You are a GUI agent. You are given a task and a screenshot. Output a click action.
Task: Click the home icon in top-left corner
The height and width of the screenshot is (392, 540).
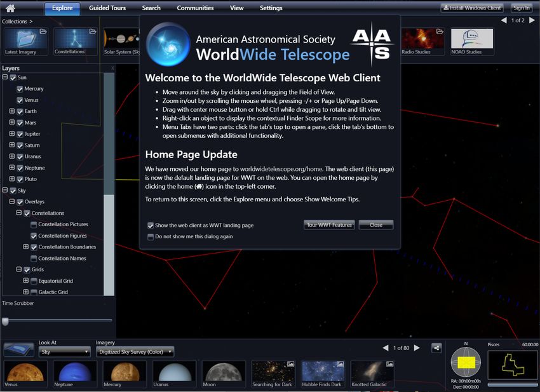[11, 8]
